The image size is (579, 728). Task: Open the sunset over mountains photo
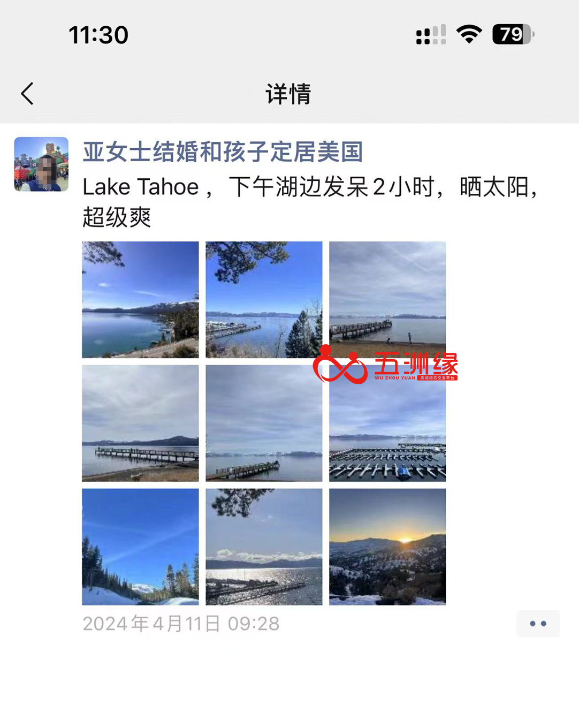[x=387, y=547]
